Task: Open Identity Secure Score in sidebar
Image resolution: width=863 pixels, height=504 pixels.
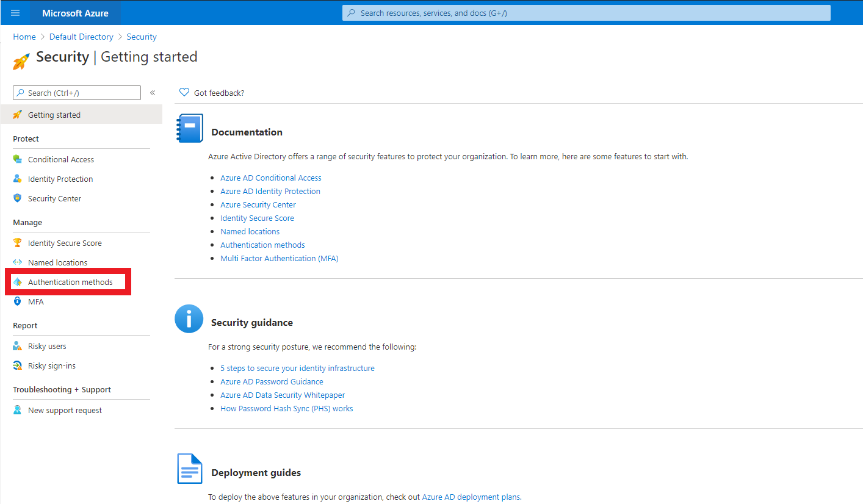Action: click(65, 243)
